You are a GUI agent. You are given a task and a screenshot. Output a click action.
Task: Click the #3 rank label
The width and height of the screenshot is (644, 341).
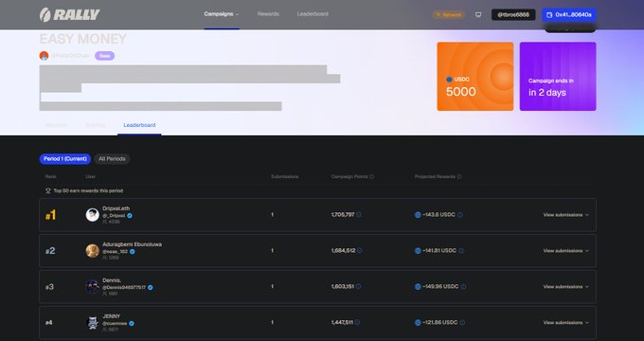click(49, 287)
